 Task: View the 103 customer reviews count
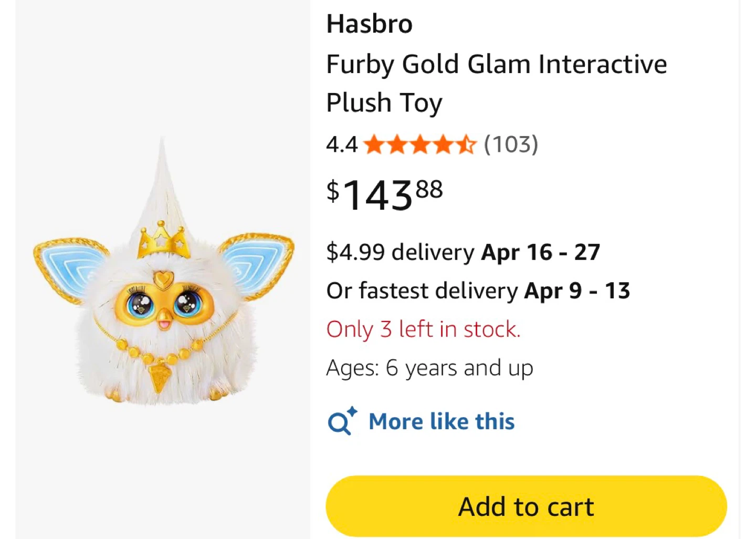511,144
